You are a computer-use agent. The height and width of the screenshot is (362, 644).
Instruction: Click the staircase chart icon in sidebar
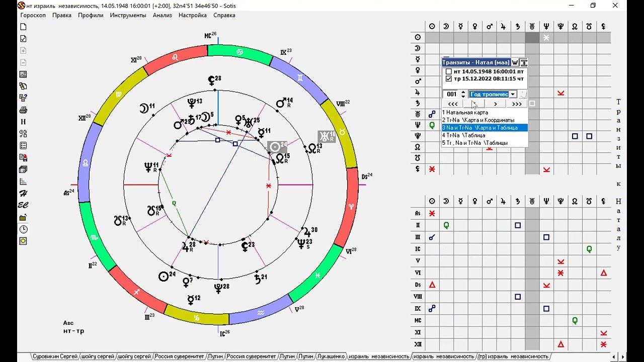[23, 182]
